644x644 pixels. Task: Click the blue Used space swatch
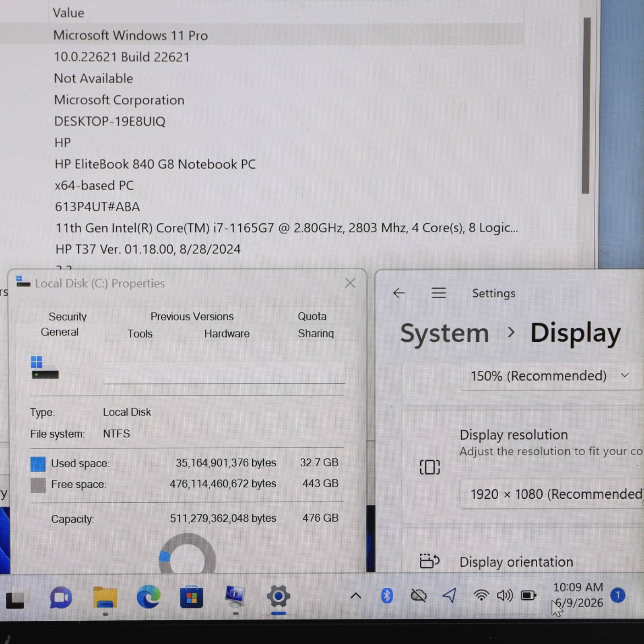[38, 464]
